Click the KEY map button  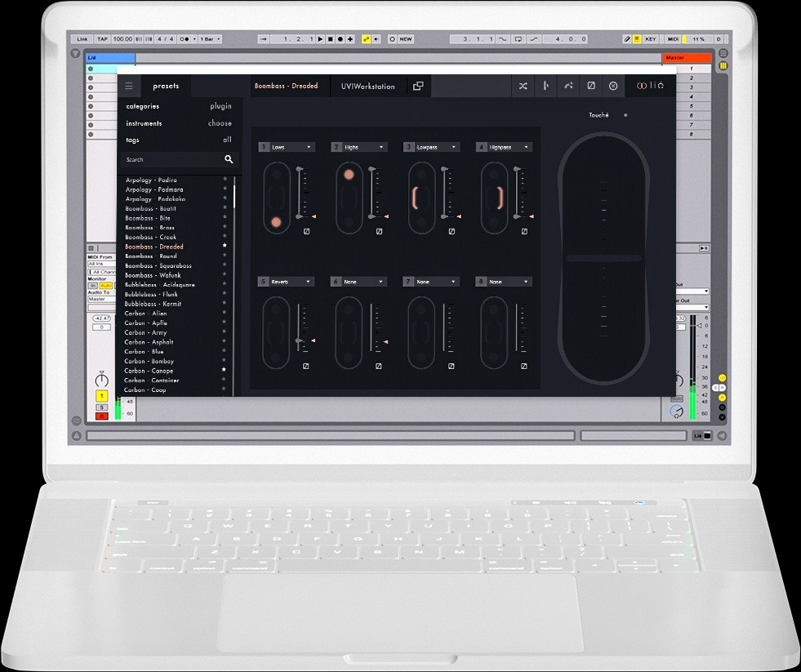point(650,39)
